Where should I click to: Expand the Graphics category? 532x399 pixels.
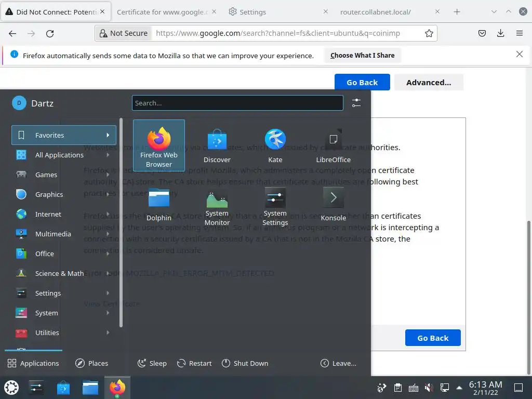point(64,194)
